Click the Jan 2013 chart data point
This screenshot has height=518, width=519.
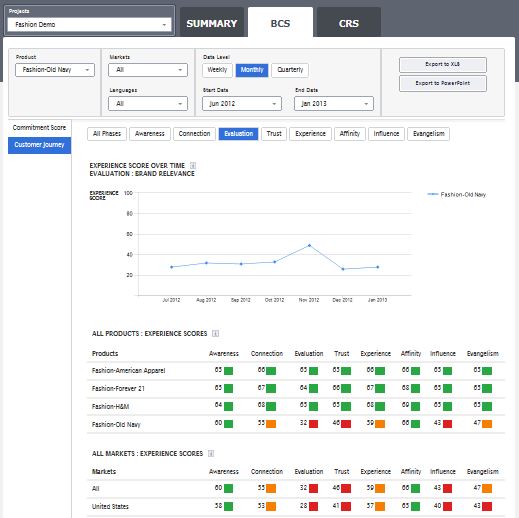click(x=378, y=267)
